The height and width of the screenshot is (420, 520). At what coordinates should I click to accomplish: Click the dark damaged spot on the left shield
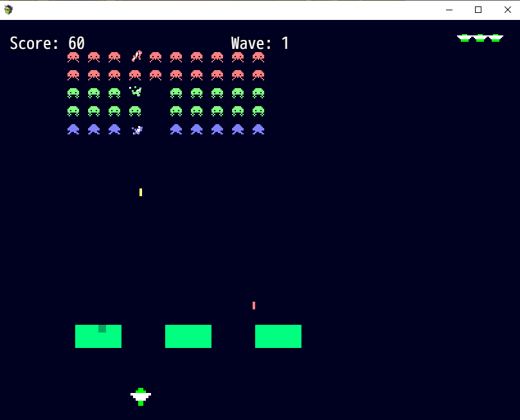pyautogui.click(x=102, y=329)
